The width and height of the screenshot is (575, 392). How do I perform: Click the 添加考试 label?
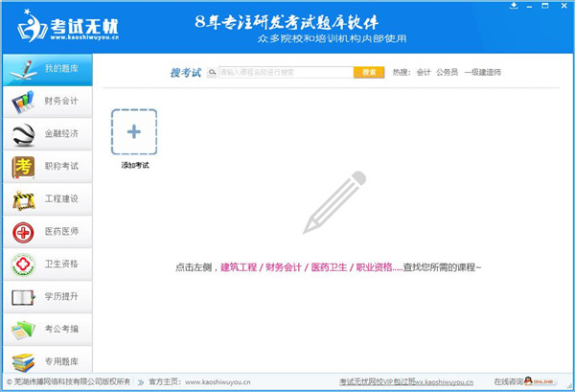(x=135, y=166)
